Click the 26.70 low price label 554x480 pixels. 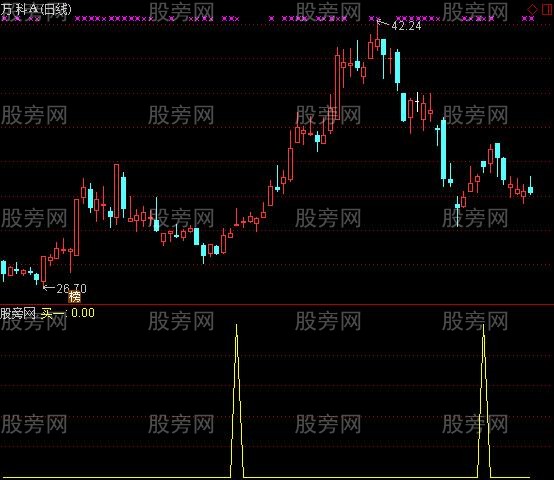click(x=71, y=288)
